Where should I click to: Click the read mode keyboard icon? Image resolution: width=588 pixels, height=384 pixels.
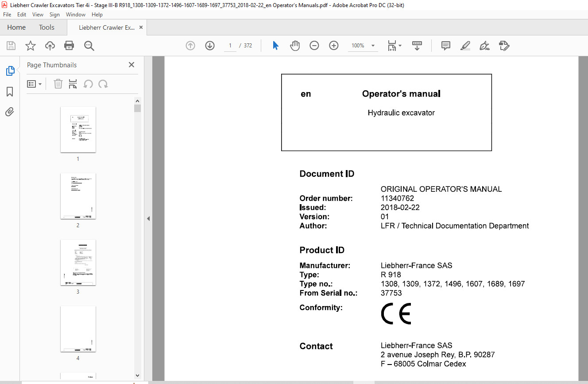pos(417,46)
